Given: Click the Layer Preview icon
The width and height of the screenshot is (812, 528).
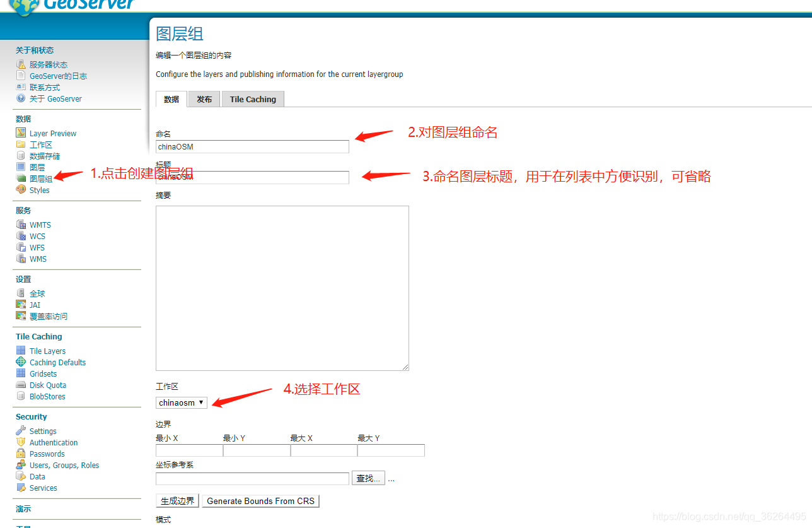Looking at the screenshot, I should point(21,133).
